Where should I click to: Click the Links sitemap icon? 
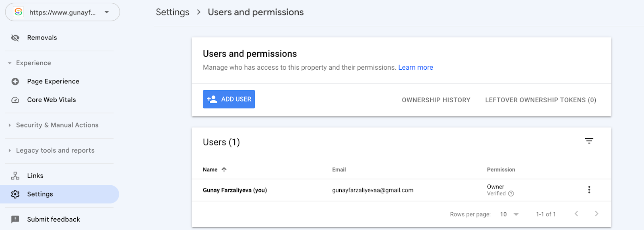tap(15, 176)
